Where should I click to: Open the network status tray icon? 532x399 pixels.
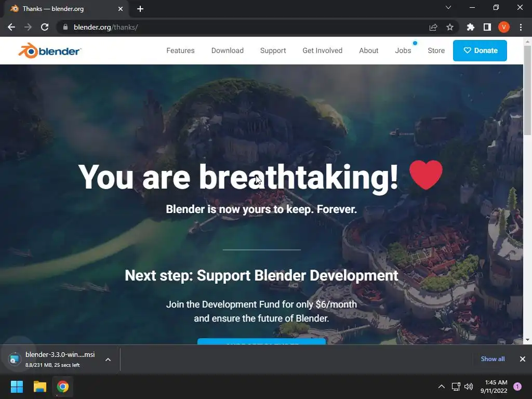coord(456,387)
